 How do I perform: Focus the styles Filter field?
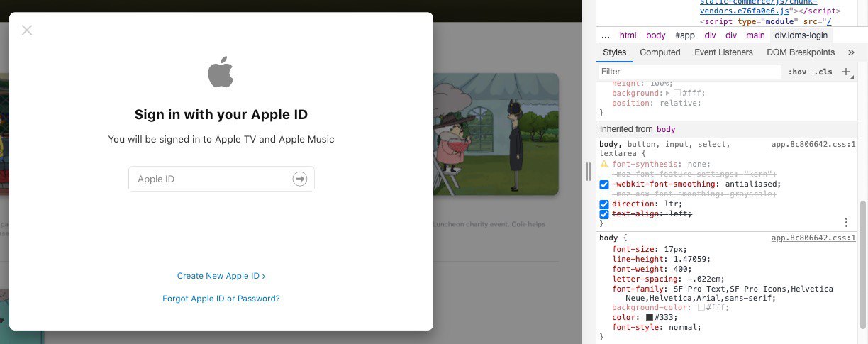click(689, 72)
